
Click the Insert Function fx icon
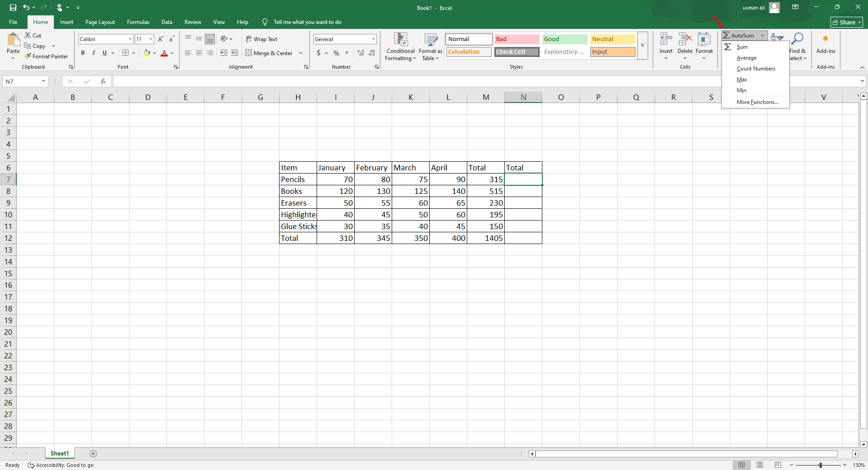103,81
